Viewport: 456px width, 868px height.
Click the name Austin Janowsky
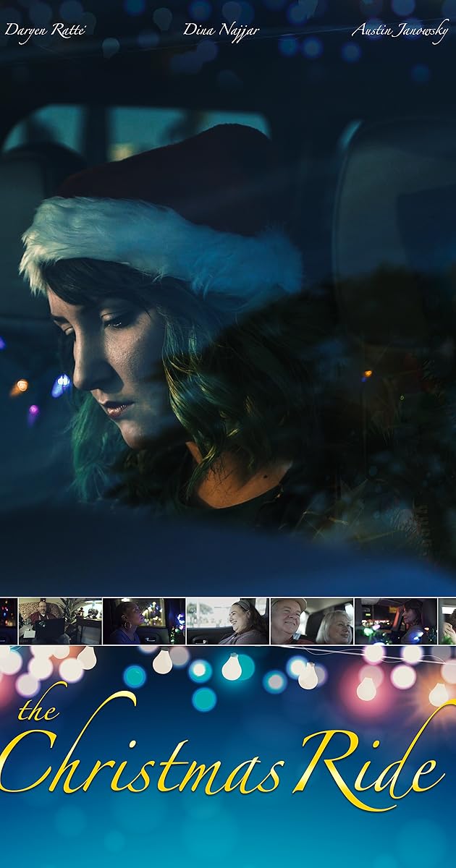401,30
